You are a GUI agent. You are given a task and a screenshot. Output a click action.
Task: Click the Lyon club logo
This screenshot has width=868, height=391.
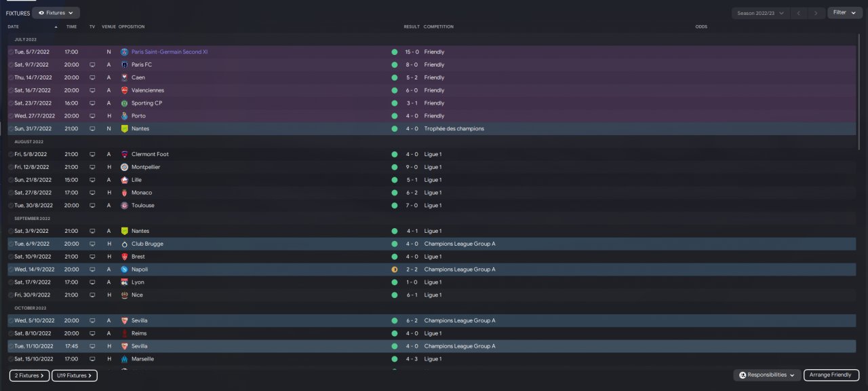[124, 282]
